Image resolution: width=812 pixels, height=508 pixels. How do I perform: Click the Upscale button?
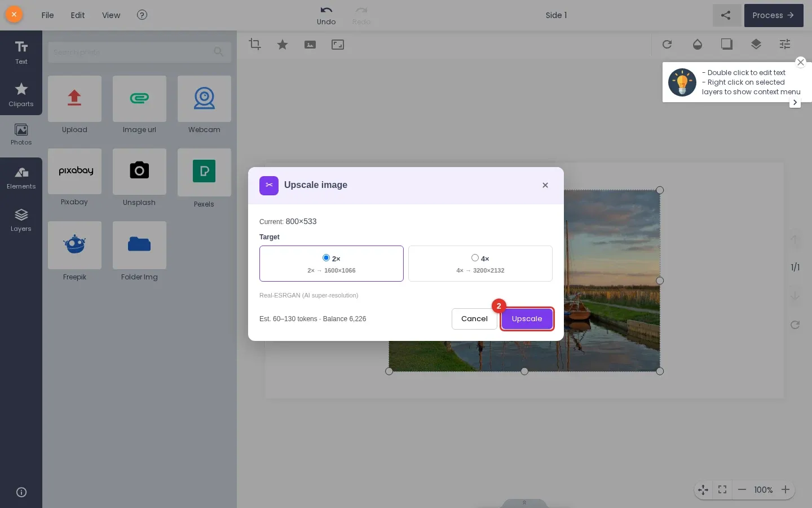pos(527,319)
